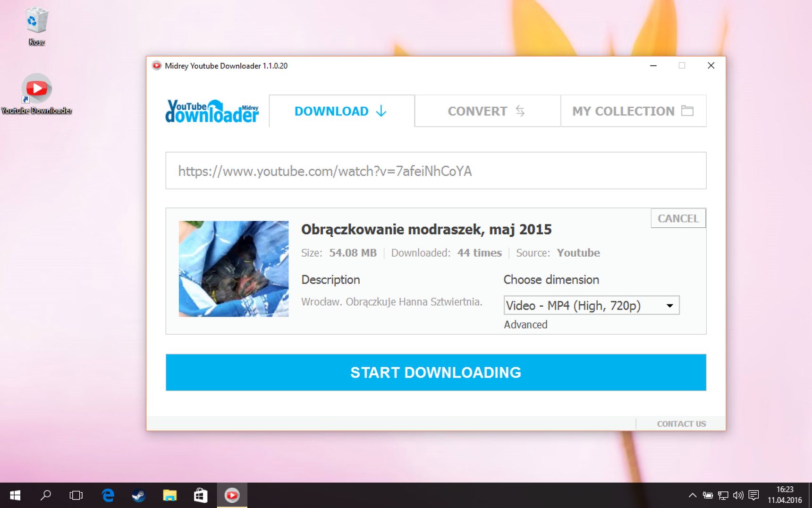812x508 pixels.
Task: Open the CONTACT US link
Action: (x=681, y=424)
